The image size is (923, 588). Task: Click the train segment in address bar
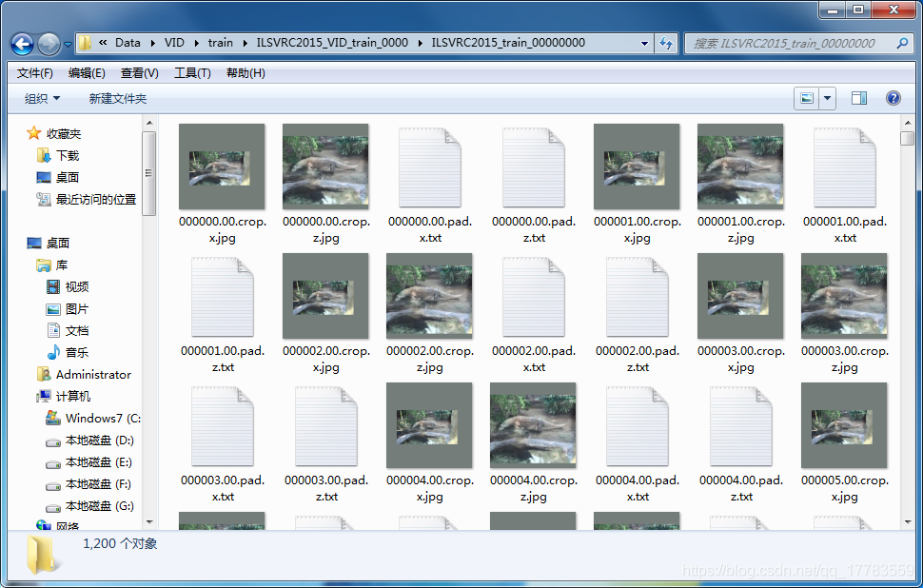click(x=220, y=43)
